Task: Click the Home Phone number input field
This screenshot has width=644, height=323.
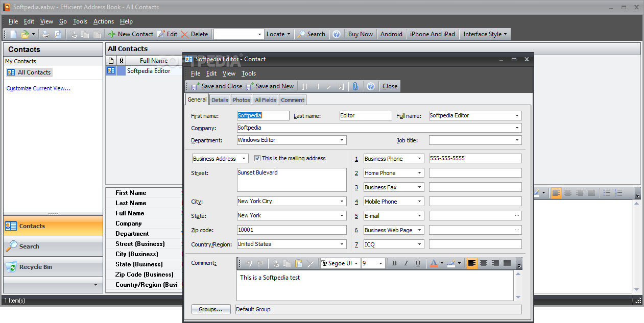Action: coord(475,173)
